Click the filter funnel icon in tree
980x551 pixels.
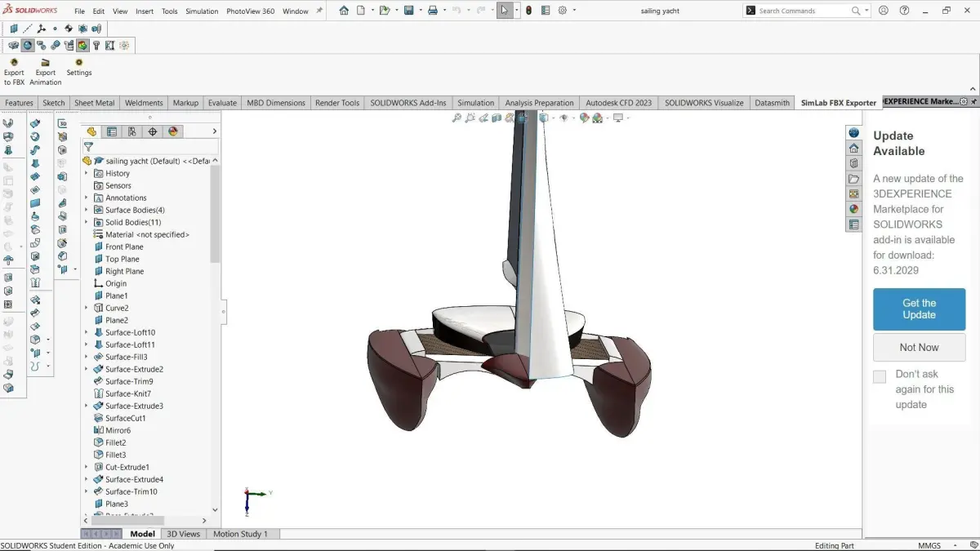pos(88,147)
